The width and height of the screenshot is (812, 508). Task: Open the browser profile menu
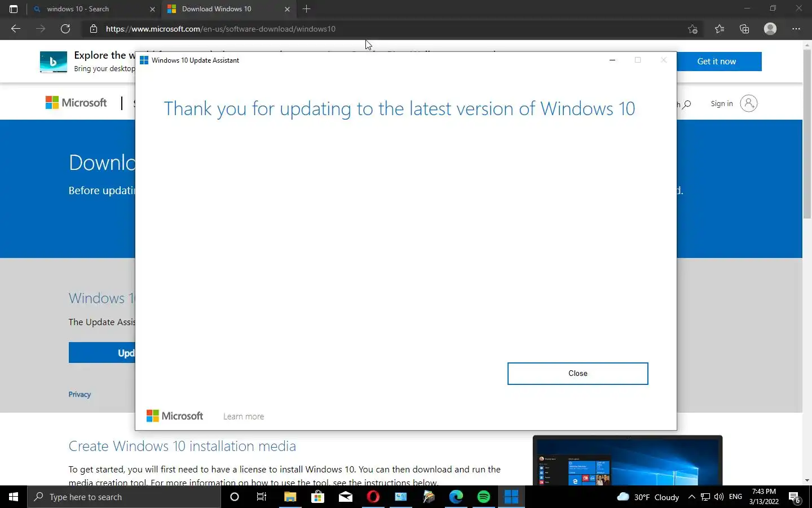[770, 29]
